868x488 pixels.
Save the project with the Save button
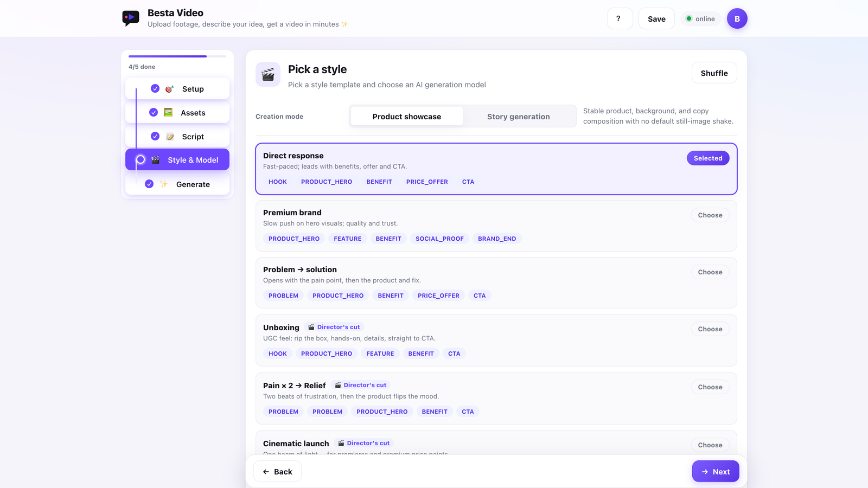point(656,18)
